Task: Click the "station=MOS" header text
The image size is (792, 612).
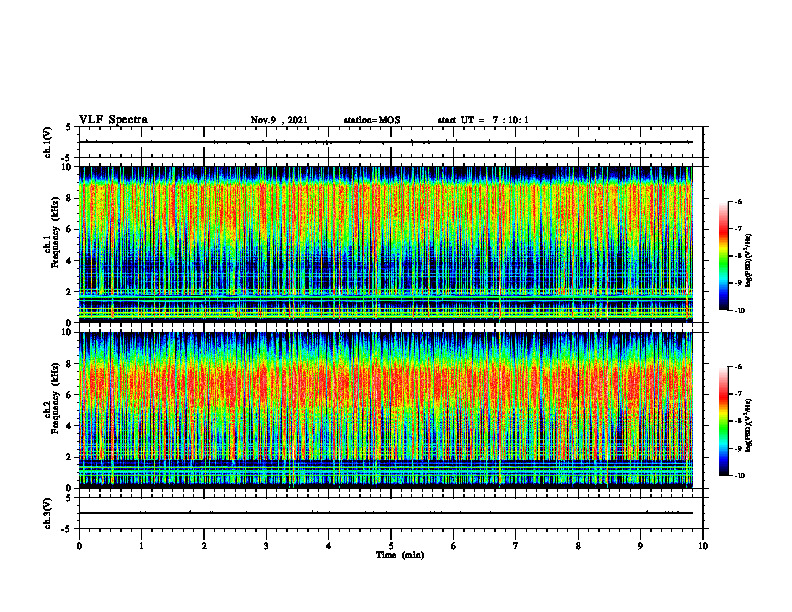Action: pos(372,120)
